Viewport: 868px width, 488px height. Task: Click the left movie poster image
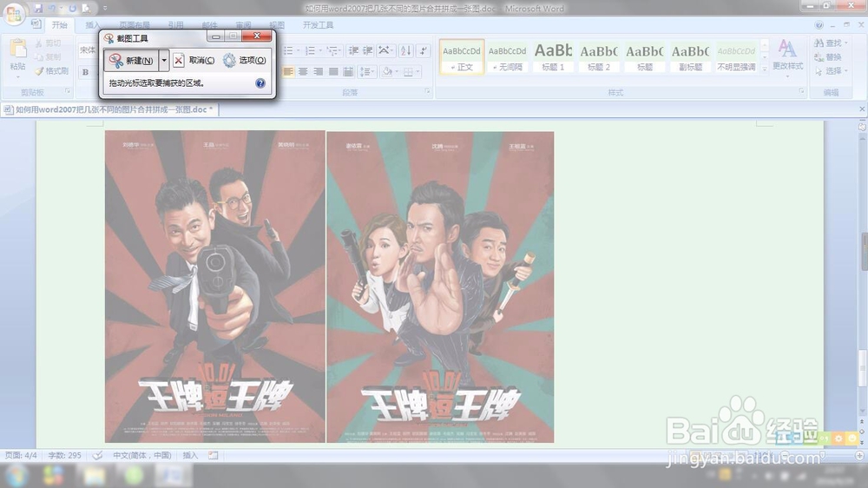[x=214, y=287]
